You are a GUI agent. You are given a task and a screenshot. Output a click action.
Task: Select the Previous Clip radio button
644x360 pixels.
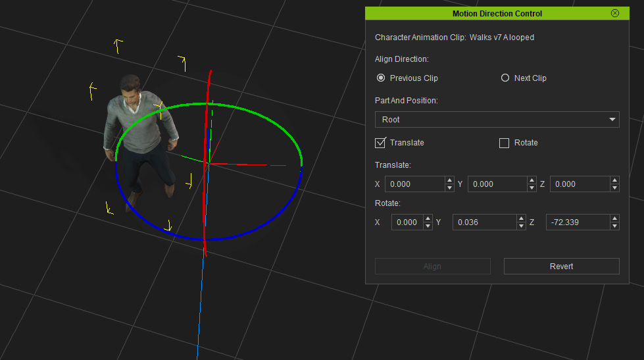(x=380, y=78)
